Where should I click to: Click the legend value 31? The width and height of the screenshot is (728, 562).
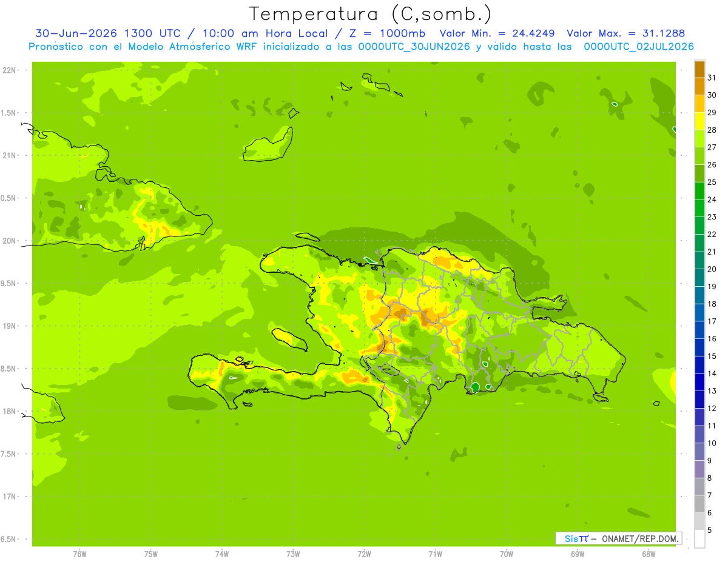(712, 78)
